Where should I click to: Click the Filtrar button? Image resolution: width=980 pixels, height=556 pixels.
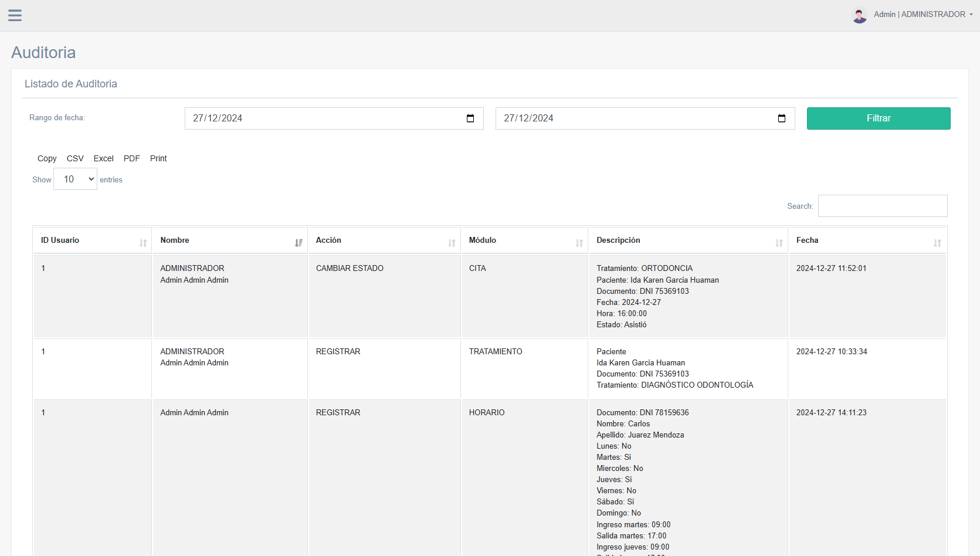(878, 118)
